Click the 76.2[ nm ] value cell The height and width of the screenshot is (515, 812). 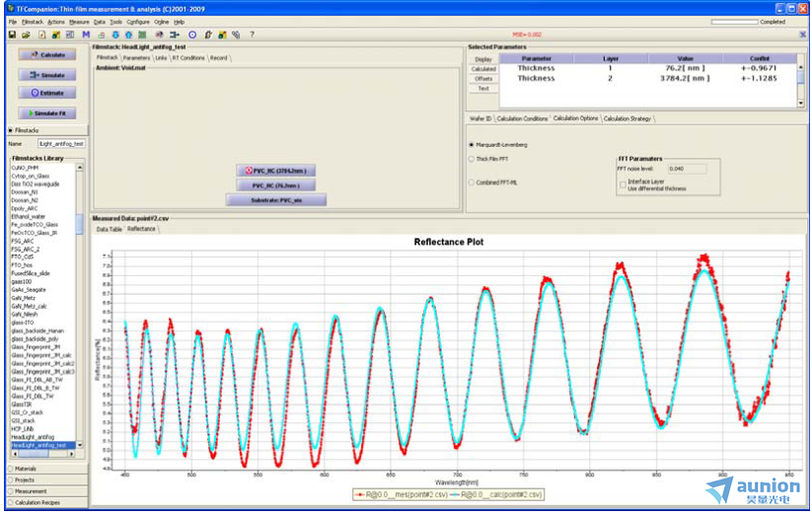685,68
